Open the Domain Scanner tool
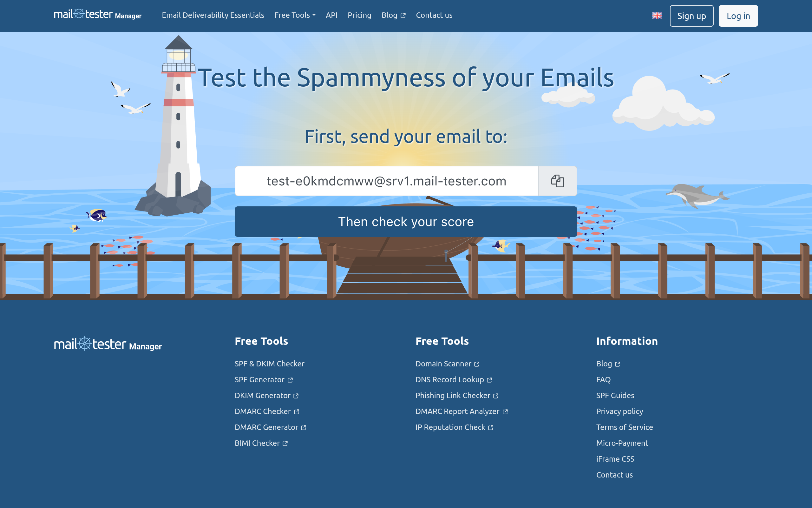Viewport: 812px width, 508px height. coord(447,364)
